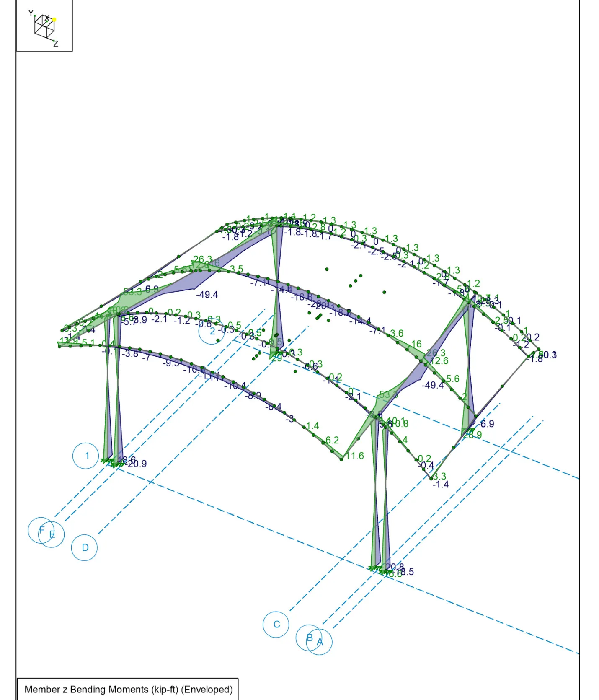The width and height of the screenshot is (599, 700).
Task: Select grid line bubble 1
Action: [85, 456]
